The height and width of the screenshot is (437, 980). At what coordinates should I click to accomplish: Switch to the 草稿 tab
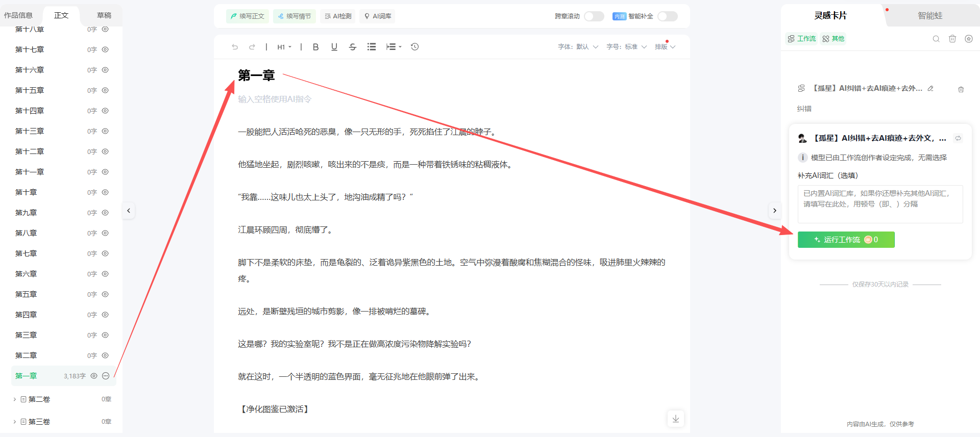click(x=104, y=15)
